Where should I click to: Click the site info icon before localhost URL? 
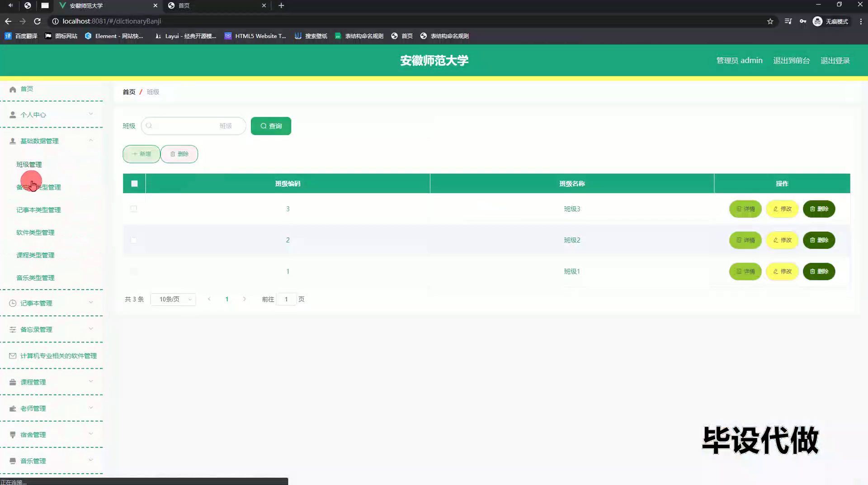point(55,21)
